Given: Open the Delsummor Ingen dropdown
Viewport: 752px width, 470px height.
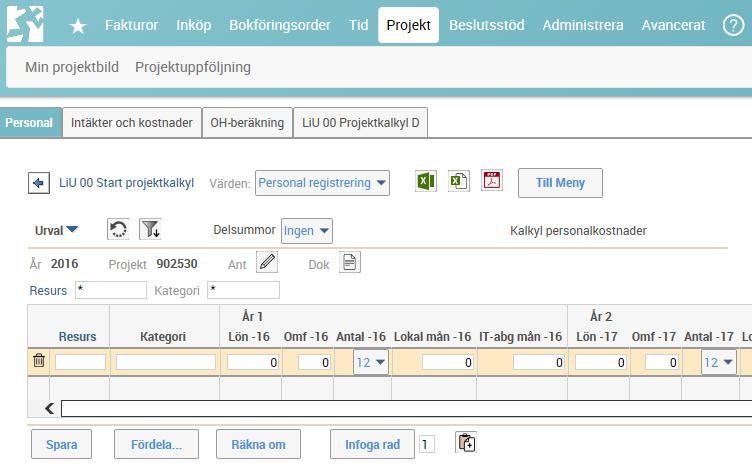Looking at the screenshot, I should [x=306, y=231].
